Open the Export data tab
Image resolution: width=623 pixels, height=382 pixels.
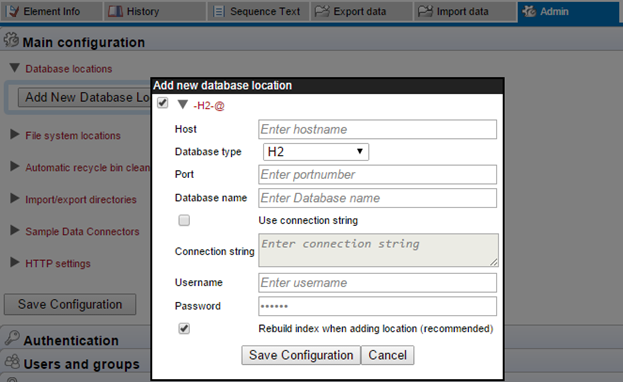tap(361, 11)
